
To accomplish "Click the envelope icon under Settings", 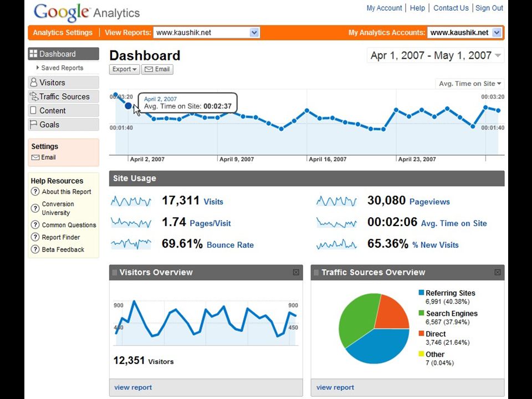I will point(35,157).
